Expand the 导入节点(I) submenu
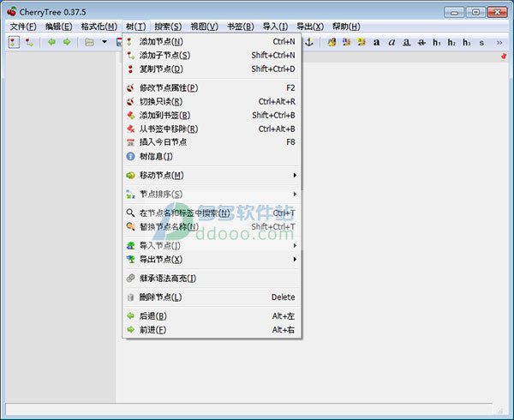 [212, 246]
